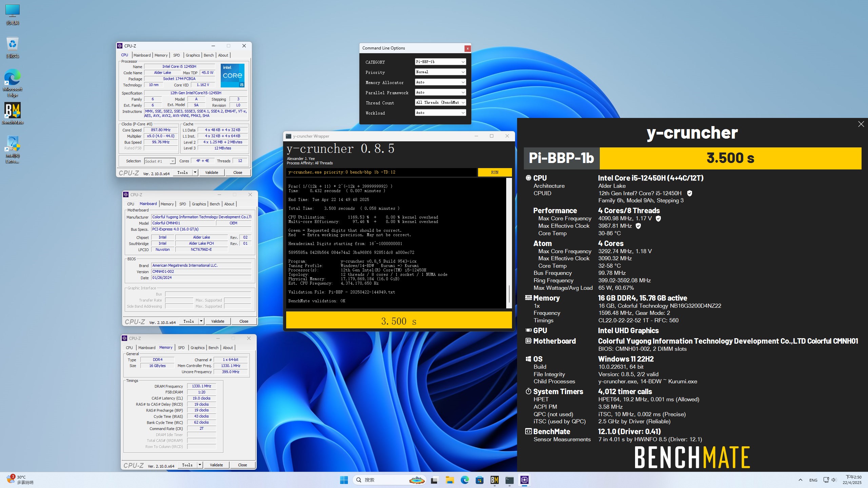The width and height of the screenshot is (868, 488).
Task: Launch the BenchMate desktop shortcut
Action: pos(13,114)
